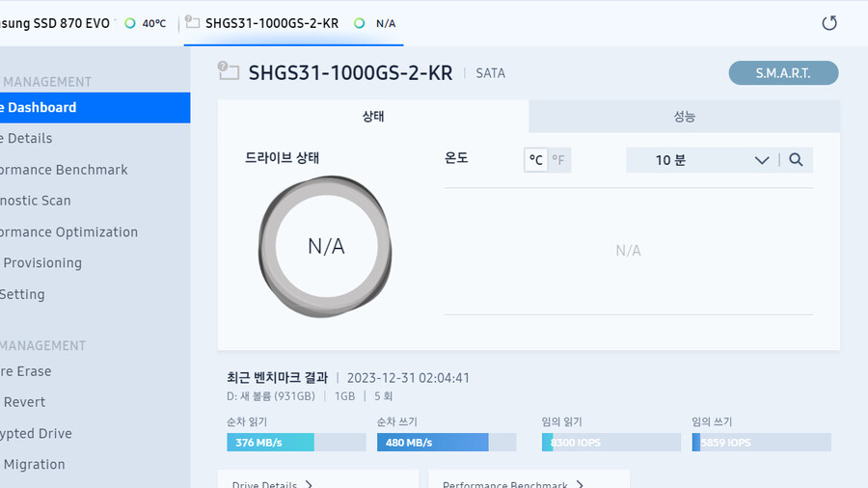
Task: Click the 드라이브 상태 label
Action: (x=283, y=158)
